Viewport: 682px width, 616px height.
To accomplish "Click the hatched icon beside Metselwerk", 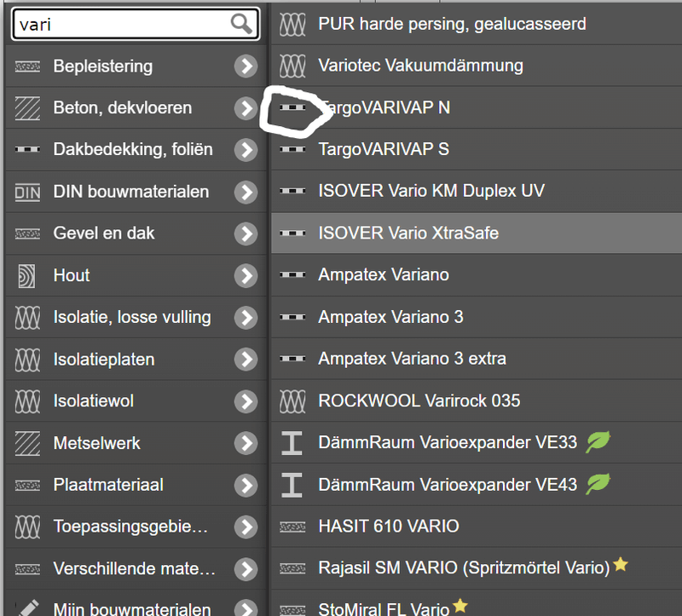I will pyautogui.click(x=28, y=443).
